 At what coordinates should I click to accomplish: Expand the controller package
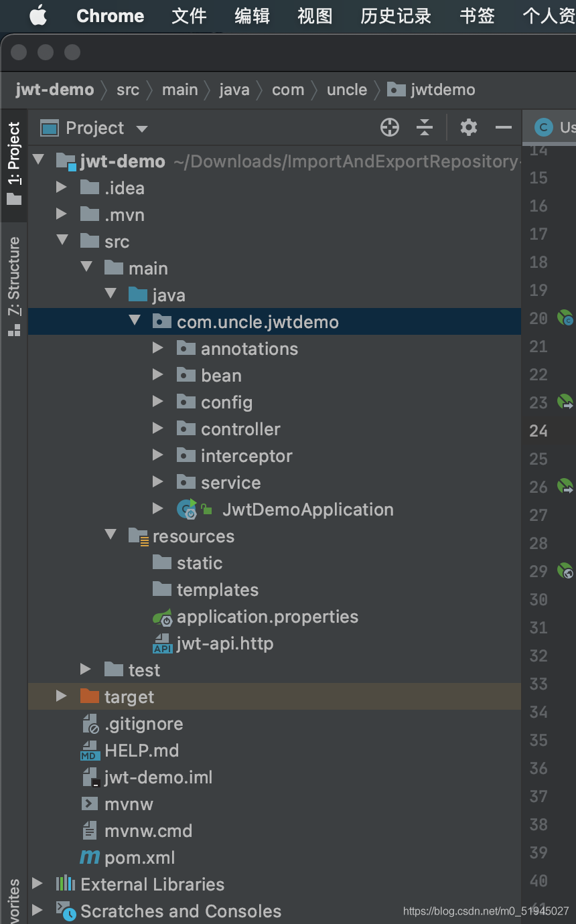[158, 429]
